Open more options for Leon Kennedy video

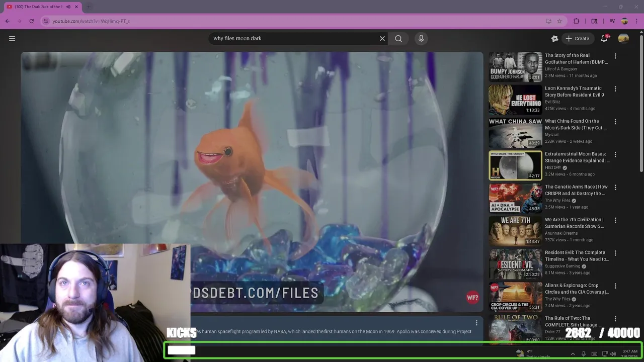pyautogui.click(x=615, y=89)
